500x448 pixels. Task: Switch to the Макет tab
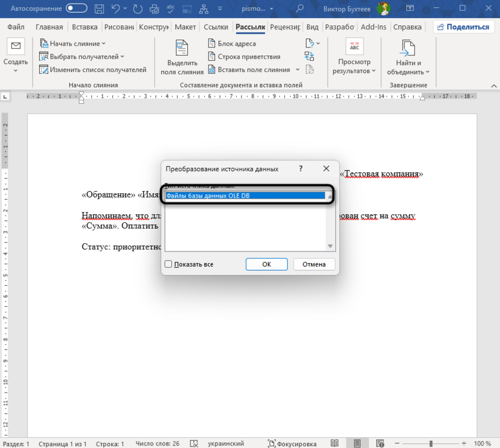[185, 27]
